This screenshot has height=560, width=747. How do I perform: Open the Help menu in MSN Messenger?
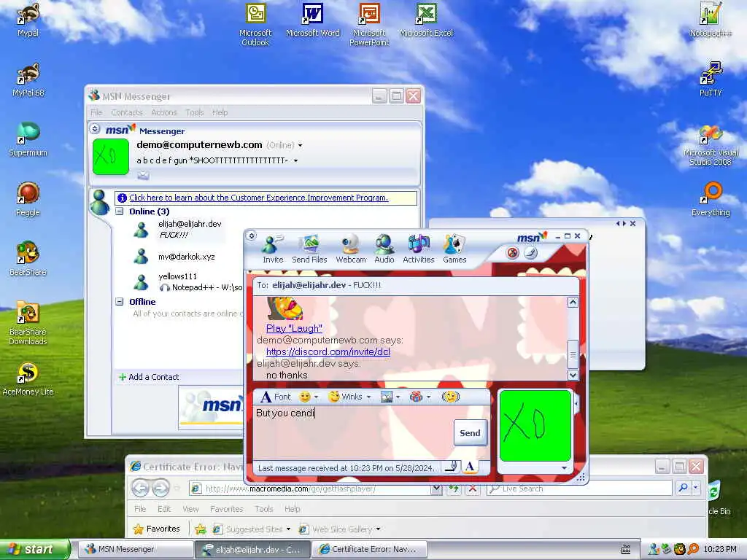pyautogui.click(x=220, y=112)
